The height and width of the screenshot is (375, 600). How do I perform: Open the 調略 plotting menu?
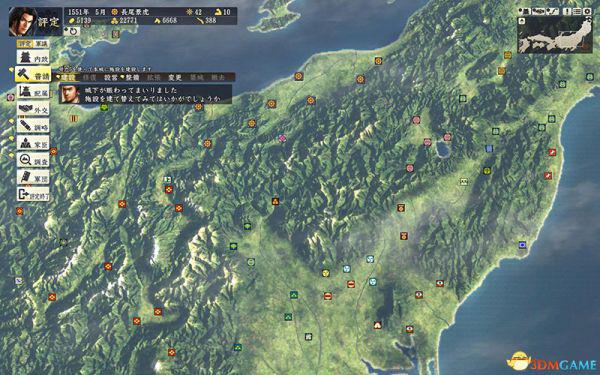coord(33,126)
